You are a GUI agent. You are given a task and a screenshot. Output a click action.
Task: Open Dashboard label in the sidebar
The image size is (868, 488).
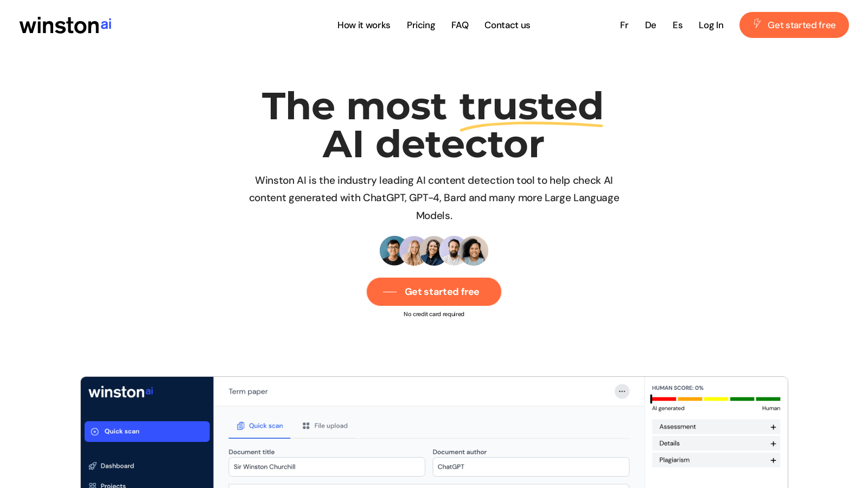pos(117,466)
